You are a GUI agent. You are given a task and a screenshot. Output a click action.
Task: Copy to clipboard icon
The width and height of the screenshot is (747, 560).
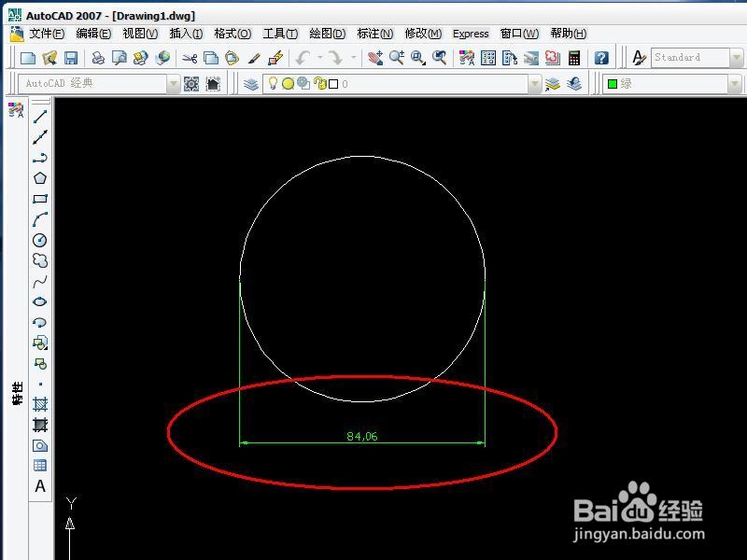click(211, 58)
